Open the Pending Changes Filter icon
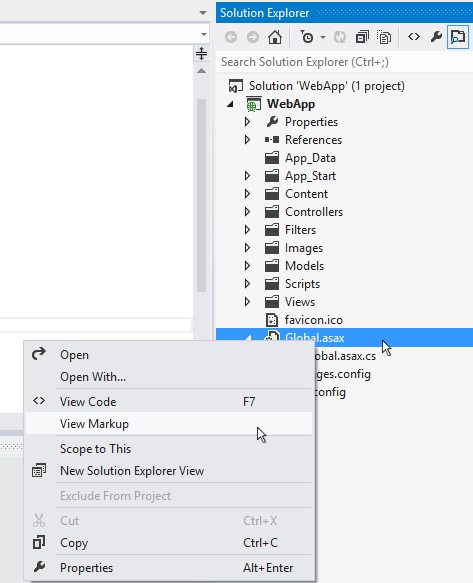Image resolution: width=473 pixels, height=583 pixels. (x=307, y=37)
